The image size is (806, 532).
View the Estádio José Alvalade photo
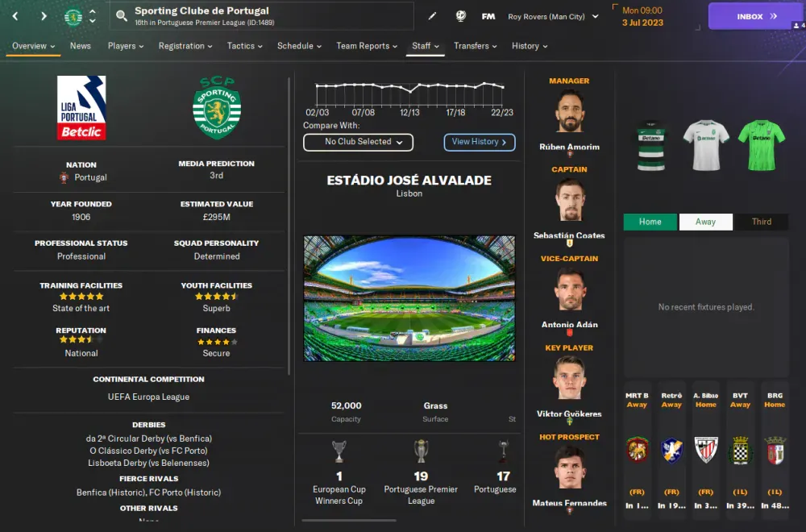pyautogui.click(x=409, y=298)
